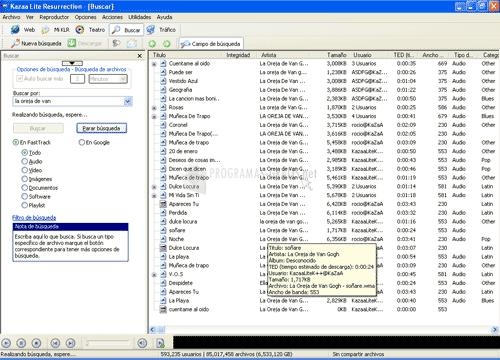
Task: Open the Mi KLR section
Action: tap(55, 30)
